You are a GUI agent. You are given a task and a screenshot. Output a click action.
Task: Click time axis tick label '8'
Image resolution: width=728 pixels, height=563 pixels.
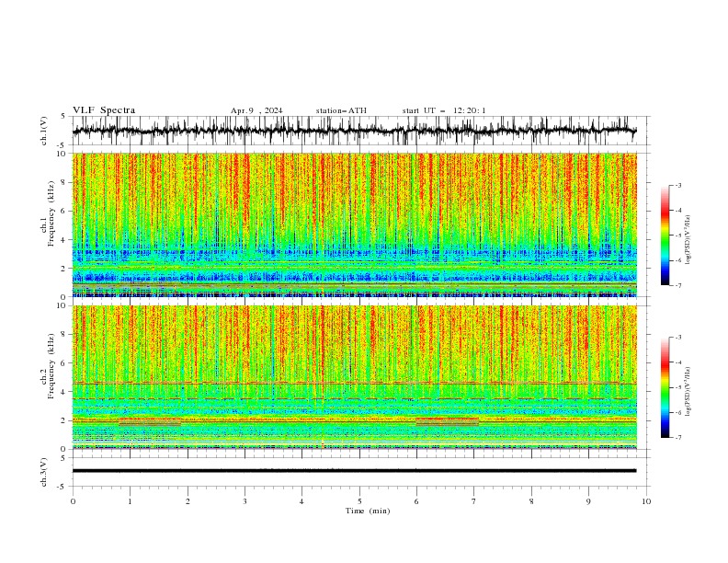[531, 501]
